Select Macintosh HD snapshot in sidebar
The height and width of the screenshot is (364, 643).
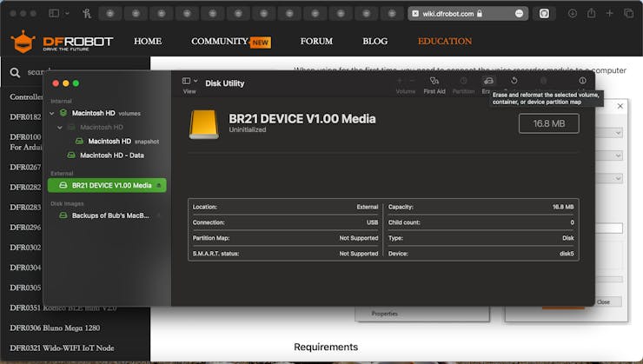click(117, 142)
